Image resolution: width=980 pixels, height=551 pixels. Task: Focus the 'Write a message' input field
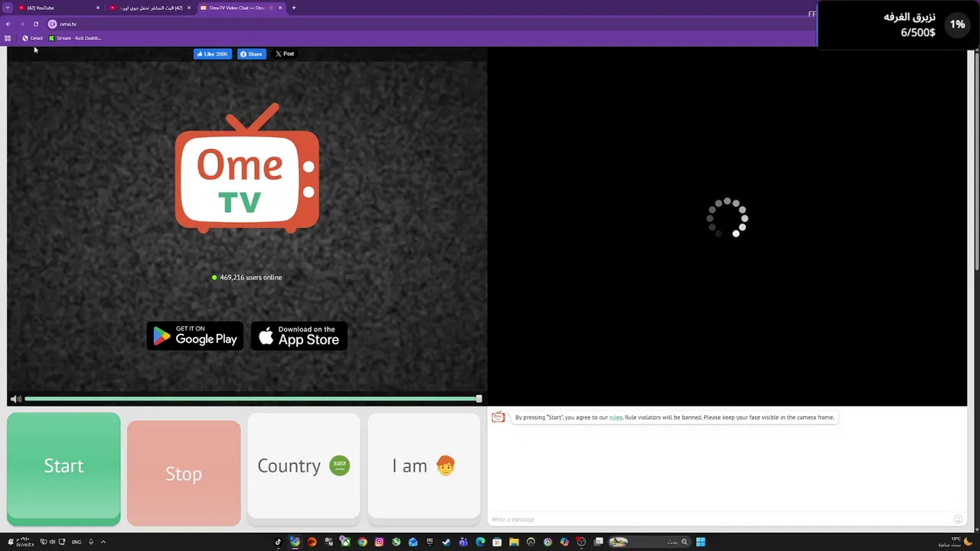(720, 519)
